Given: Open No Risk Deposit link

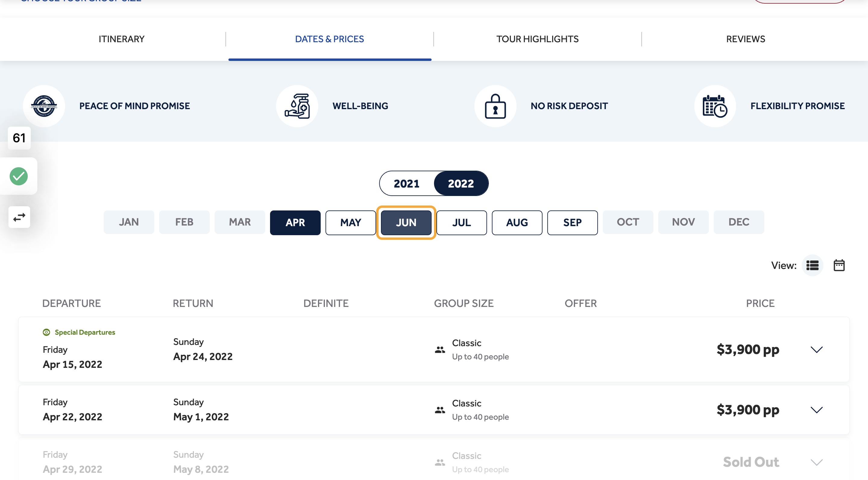Looking at the screenshot, I should 569,106.
